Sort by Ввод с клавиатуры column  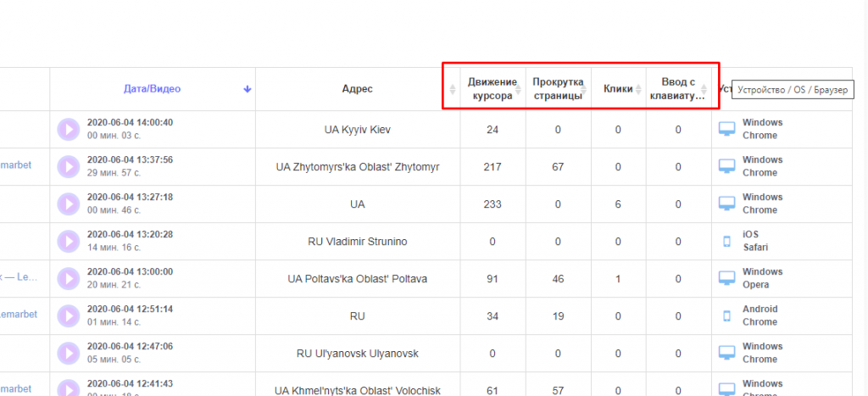[677, 89]
